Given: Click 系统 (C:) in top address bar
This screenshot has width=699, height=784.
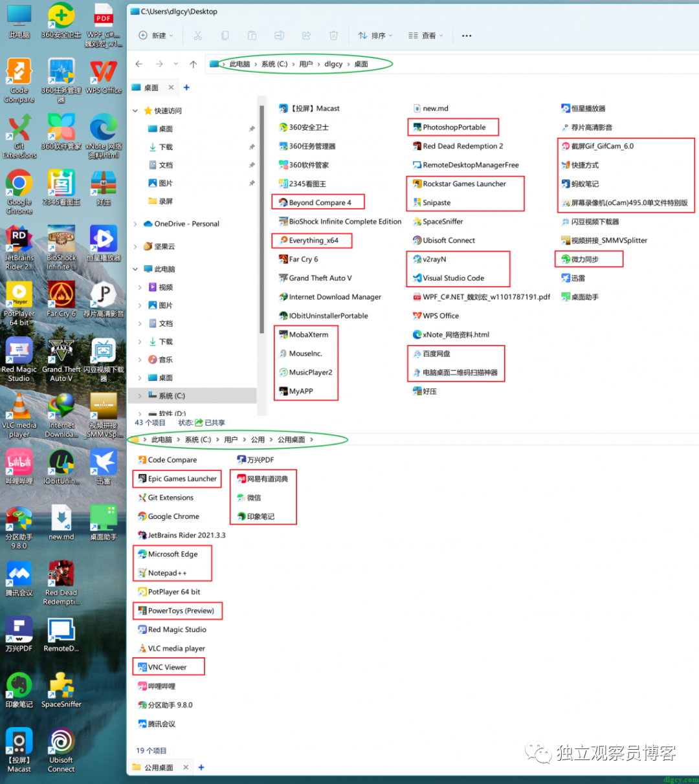Looking at the screenshot, I should [274, 64].
